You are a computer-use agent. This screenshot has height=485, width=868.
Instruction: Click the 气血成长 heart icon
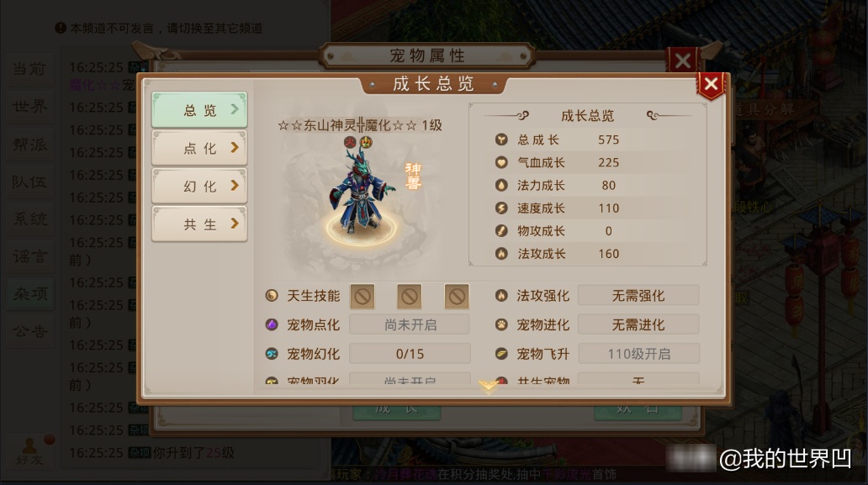pos(501,162)
